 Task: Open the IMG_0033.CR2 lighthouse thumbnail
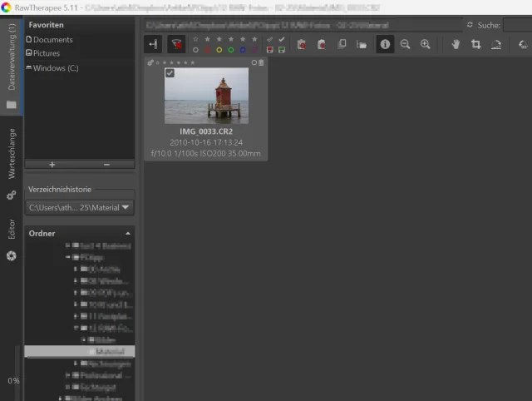(x=206, y=96)
